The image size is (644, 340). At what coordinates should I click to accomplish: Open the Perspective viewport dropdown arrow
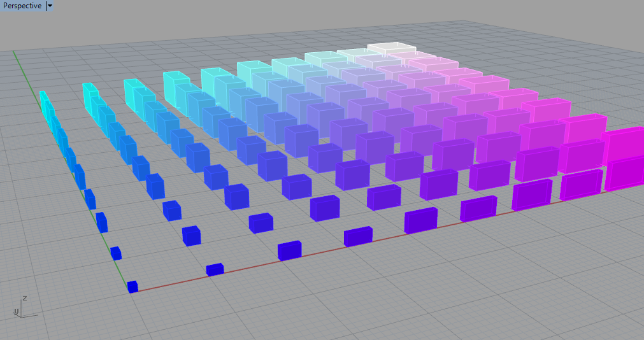coord(50,6)
